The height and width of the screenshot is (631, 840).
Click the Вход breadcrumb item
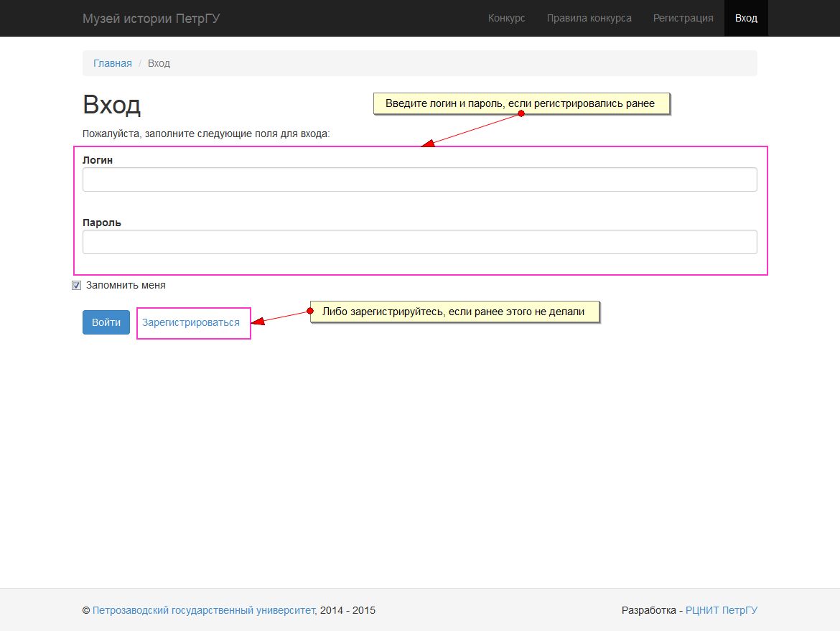click(x=159, y=63)
